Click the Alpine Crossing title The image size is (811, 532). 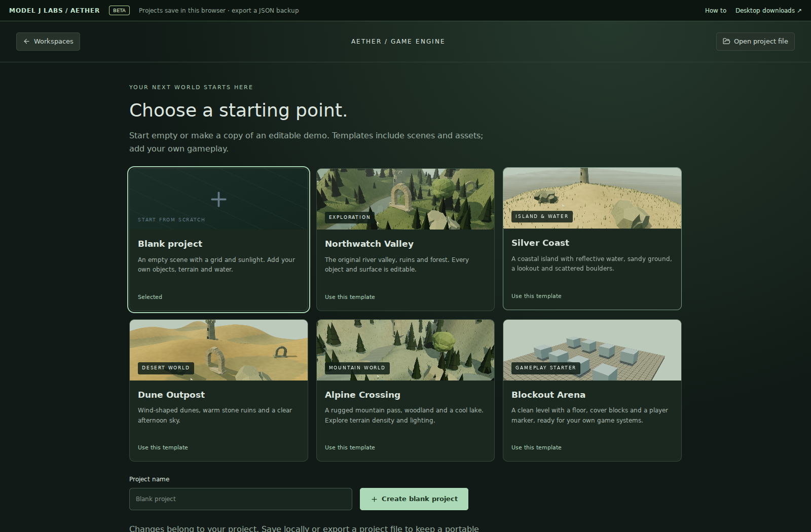coord(362,395)
